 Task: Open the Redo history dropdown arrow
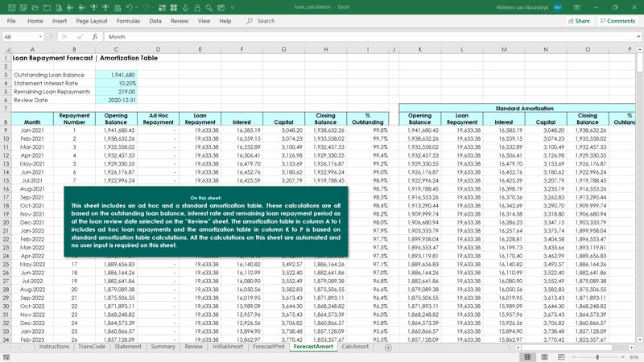click(x=153, y=7)
